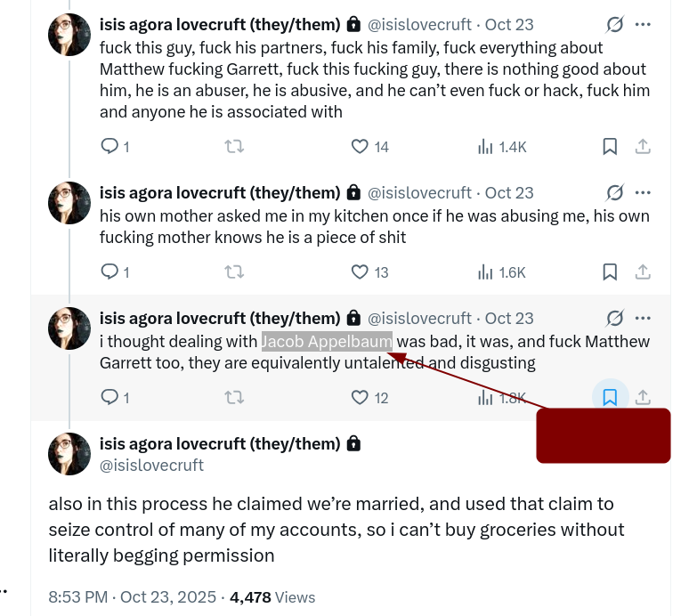Like the tweet with 13 likes

360,272
